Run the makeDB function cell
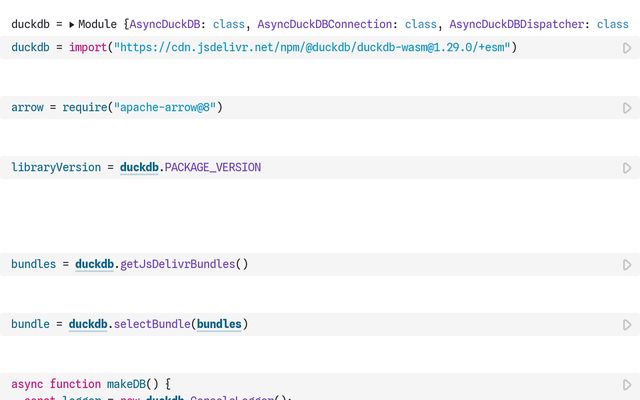The width and height of the screenshot is (640, 400). (x=627, y=385)
